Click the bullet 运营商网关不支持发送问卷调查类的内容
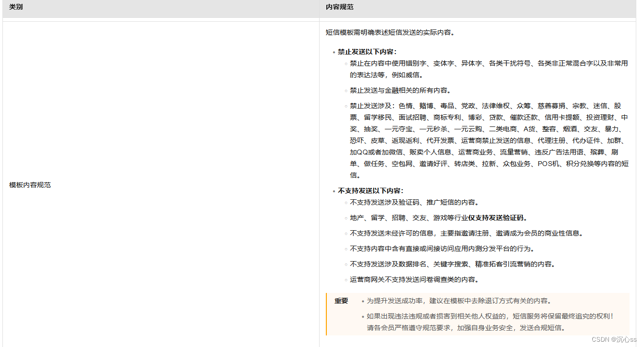The width and height of the screenshot is (644, 347). tap(414, 279)
